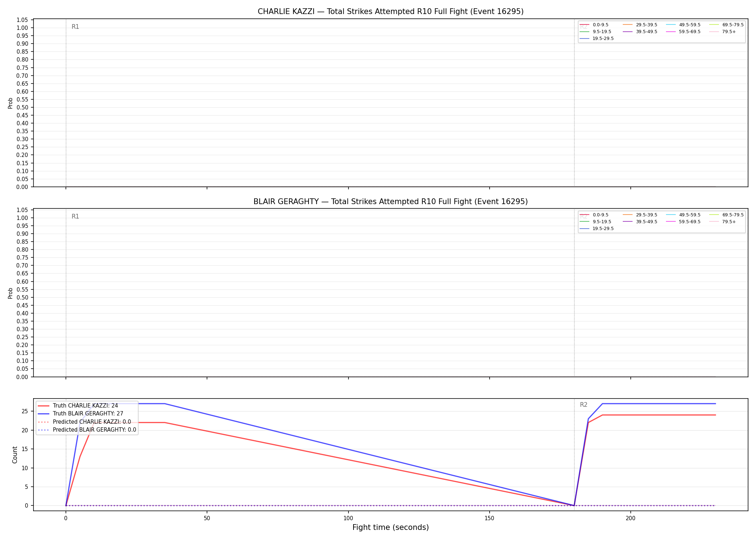Click the CHARLIE KAZZI chart title
Image resolution: width=756 pixels, height=540 pixels.
[x=391, y=12]
